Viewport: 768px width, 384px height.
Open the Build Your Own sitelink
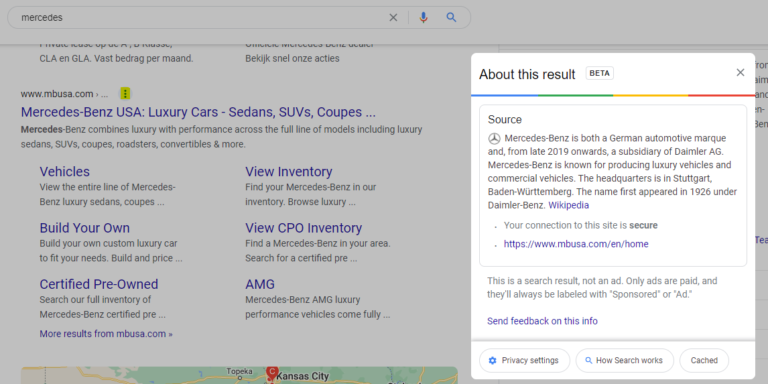[85, 228]
